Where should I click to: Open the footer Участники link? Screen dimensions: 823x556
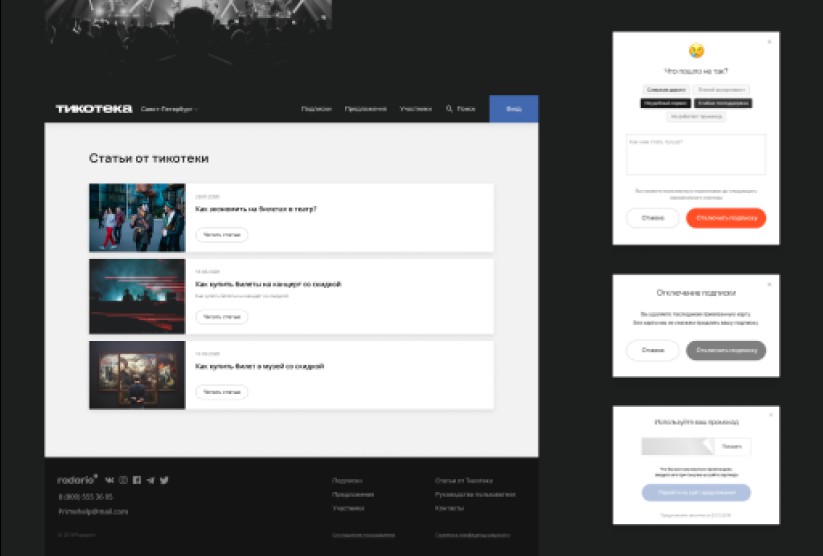pos(348,508)
